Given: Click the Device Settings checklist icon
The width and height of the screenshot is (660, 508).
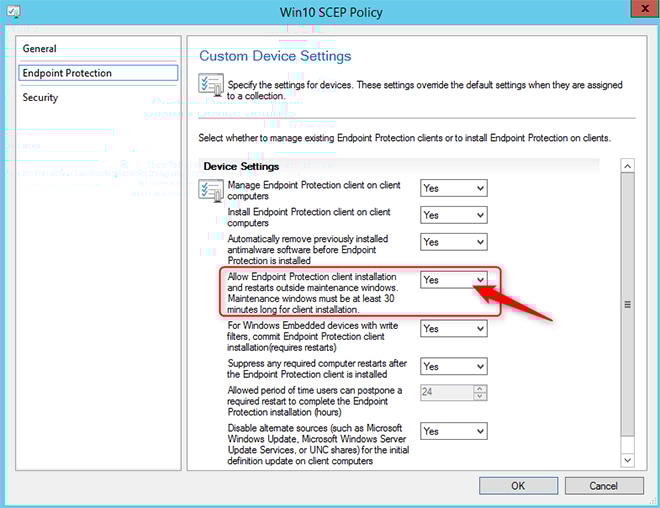Looking at the screenshot, I should coord(212,190).
